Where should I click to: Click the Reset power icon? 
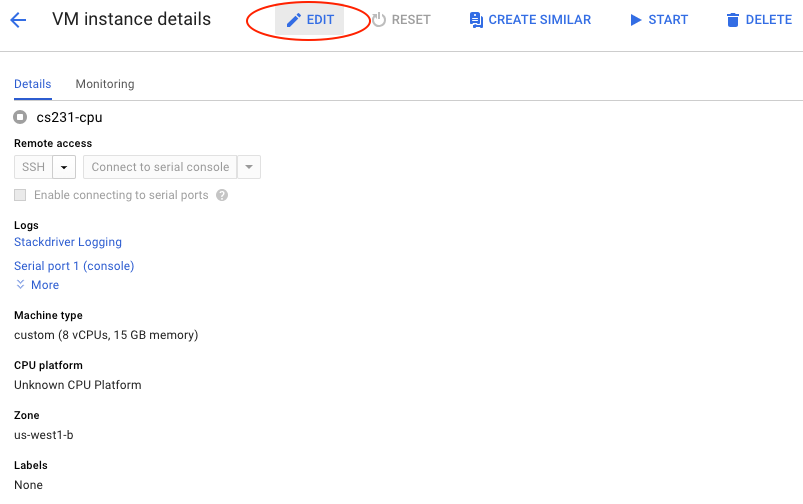tap(379, 20)
